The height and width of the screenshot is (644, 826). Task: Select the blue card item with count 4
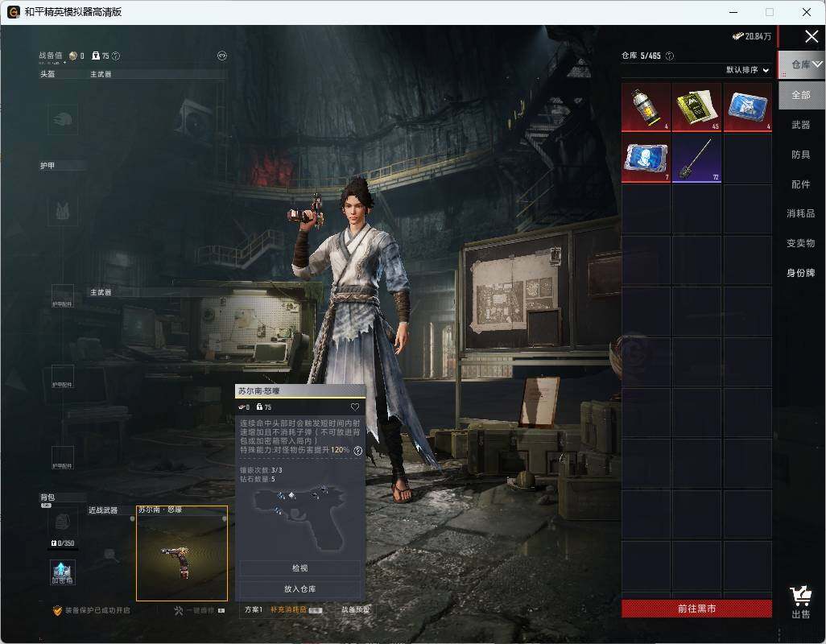pos(748,107)
